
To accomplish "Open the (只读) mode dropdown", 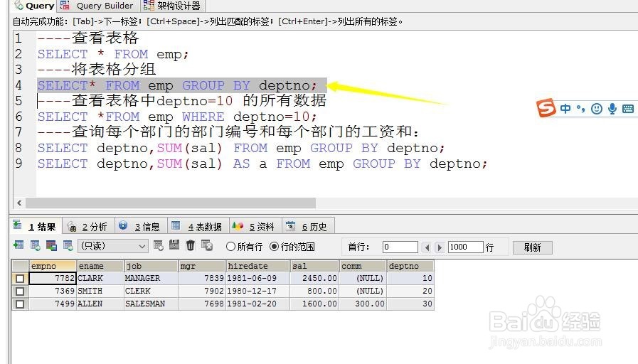I will tap(112, 246).
